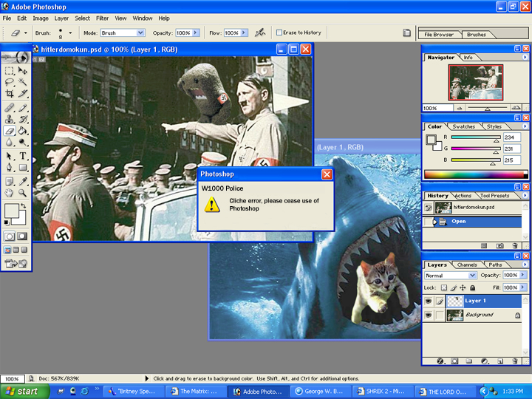Click the Windows start button
Viewport: 532px width, 399px height.
[x=24, y=391]
